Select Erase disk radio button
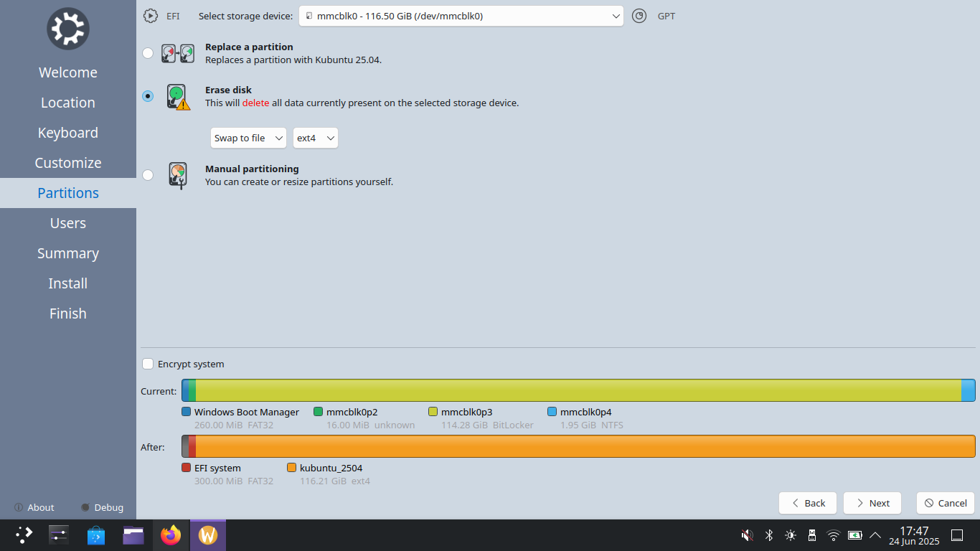980x551 pixels. pos(148,96)
